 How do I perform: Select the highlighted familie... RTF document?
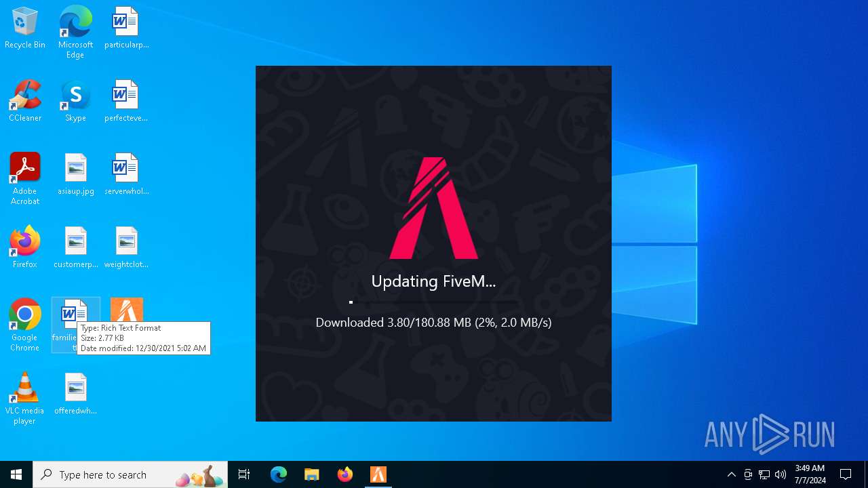[75, 325]
